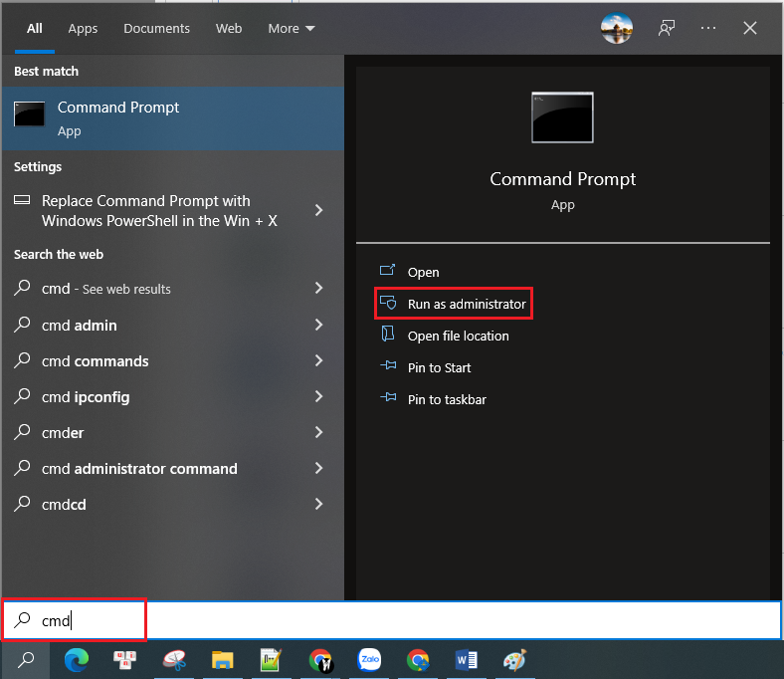Launch Zalo from the taskbar
This screenshot has height=679, width=784.
(x=370, y=659)
